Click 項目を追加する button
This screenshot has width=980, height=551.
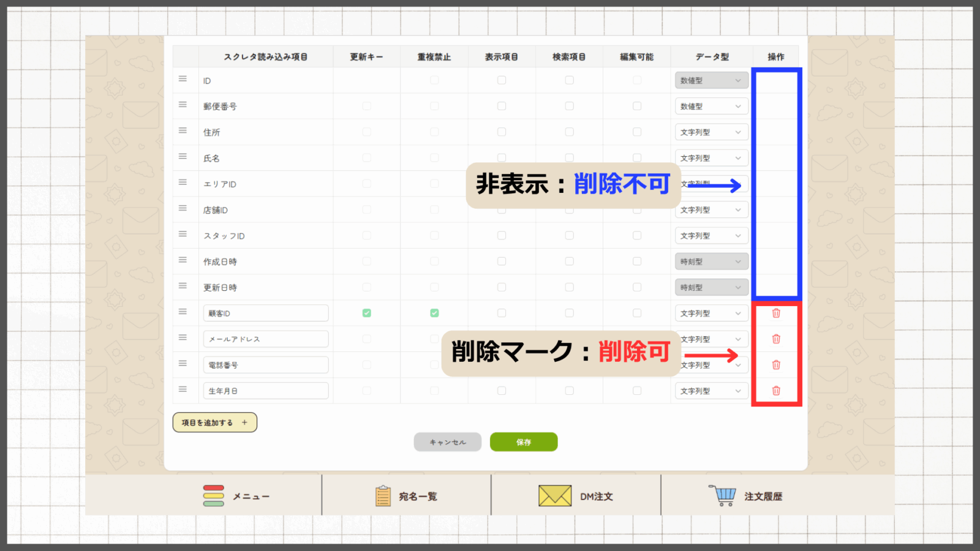(214, 422)
